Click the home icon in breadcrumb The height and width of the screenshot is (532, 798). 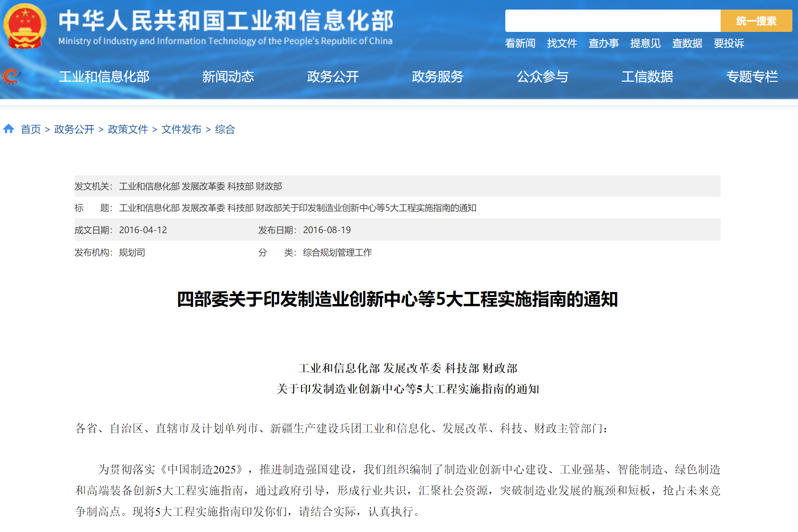coord(9,129)
